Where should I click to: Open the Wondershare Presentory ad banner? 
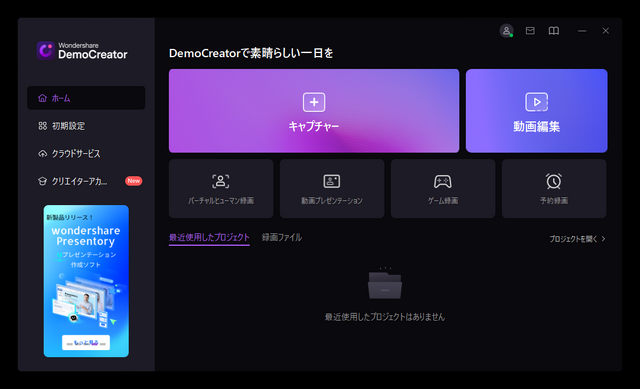pyautogui.click(x=86, y=281)
